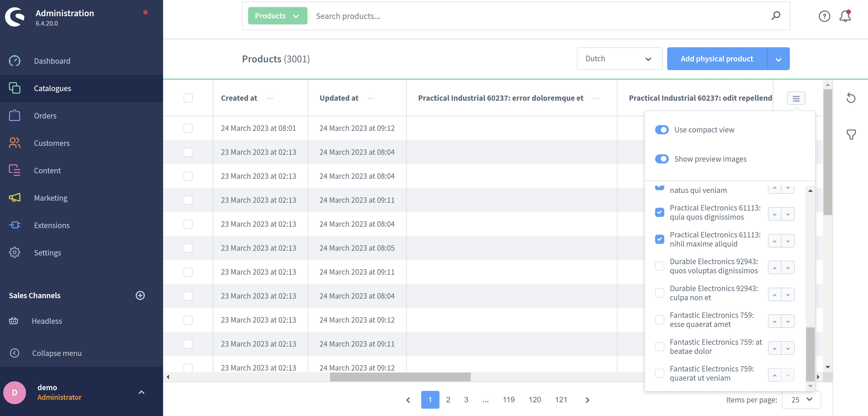Open the notifications bell
868x416 pixels.
[845, 16]
